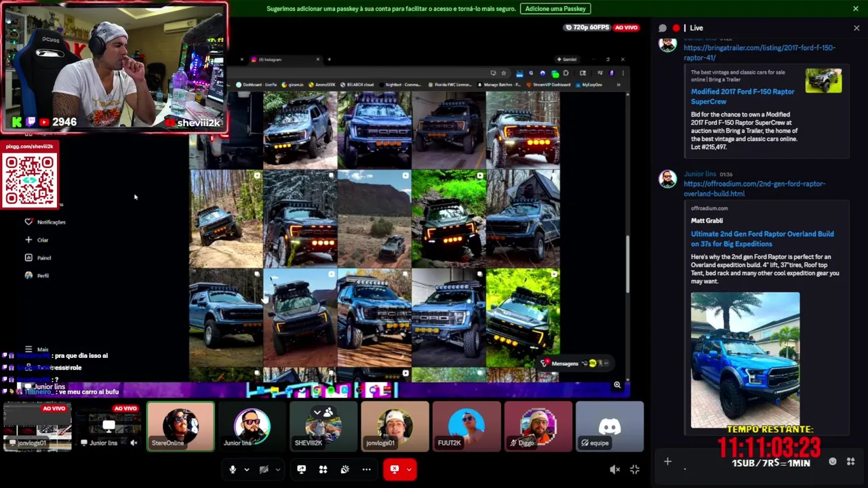This screenshot has height=488, width=868.
Task: Click the chat bubble icon in chat header
Action: (663, 28)
